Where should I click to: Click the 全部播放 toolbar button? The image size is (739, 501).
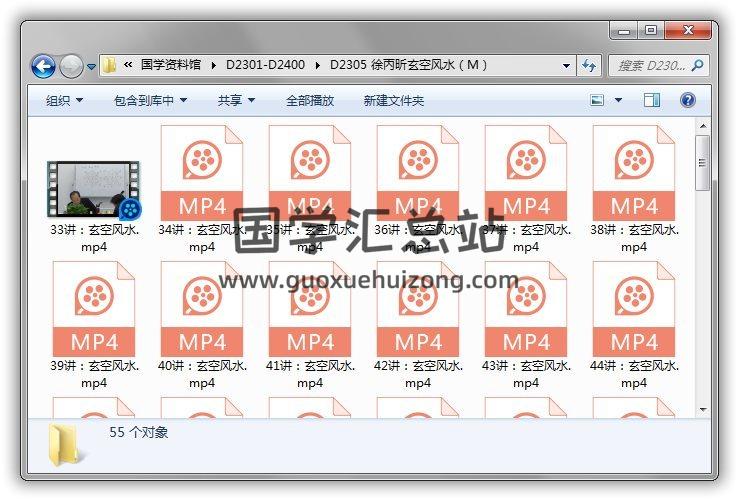pyautogui.click(x=310, y=101)
